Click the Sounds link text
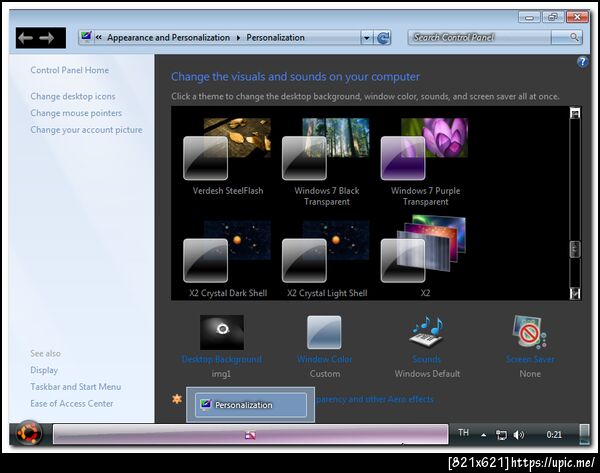 [427, 359]
